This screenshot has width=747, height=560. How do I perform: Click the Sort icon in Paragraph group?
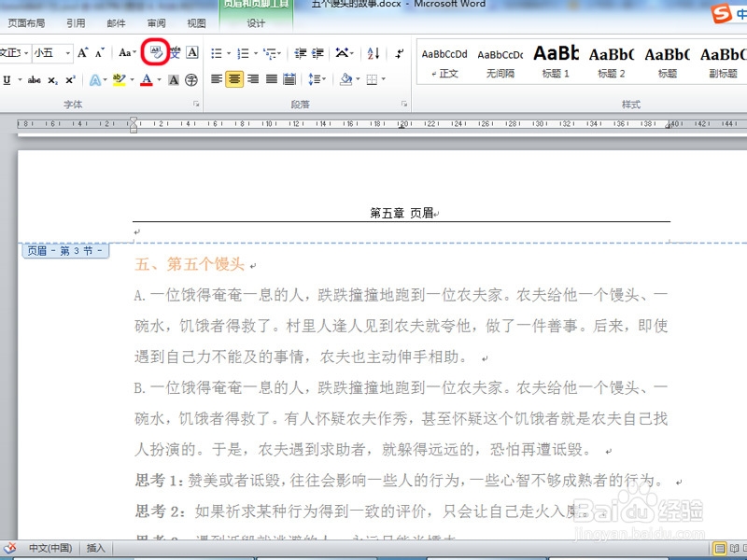click(x=373, y=52)
